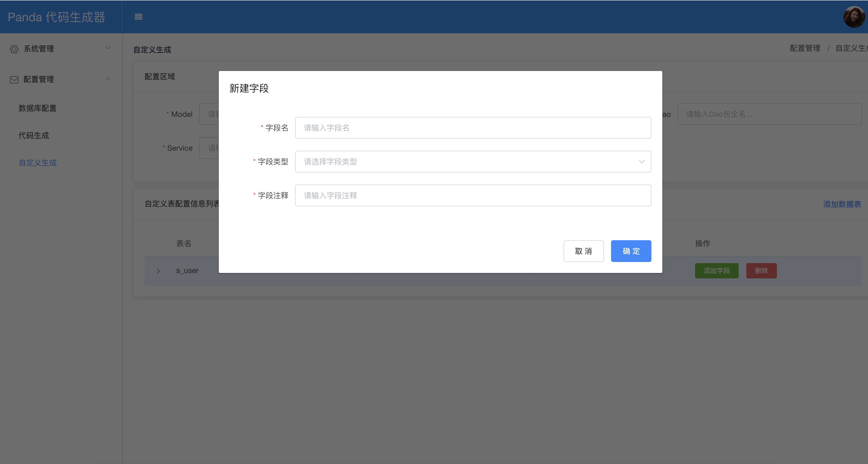868x464 pixels.
Task: Select 自定义生成 menu item
Action: click(37, 163)
